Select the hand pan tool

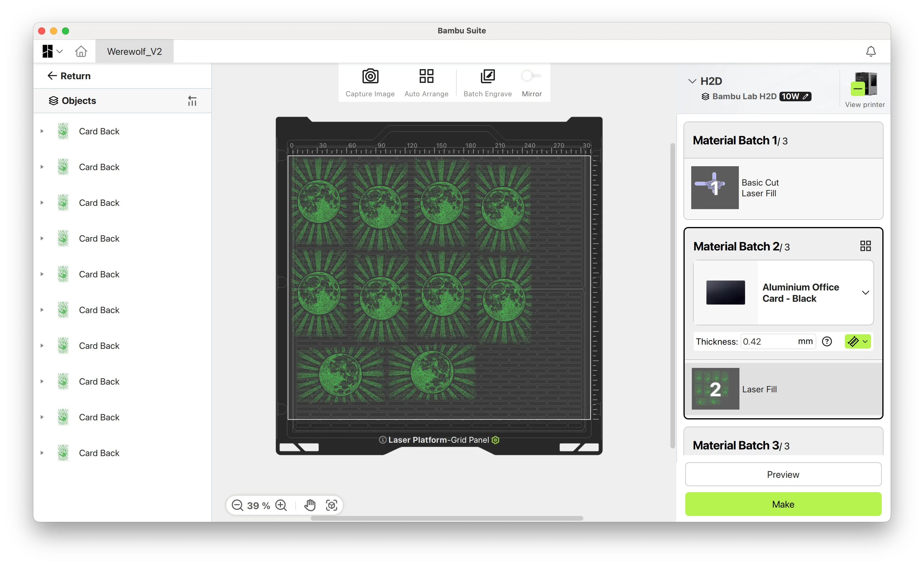(x=310, y=505)
